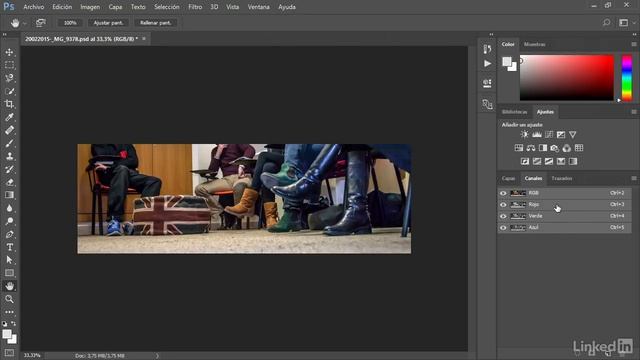Add an Invert adjustment
The width and height of the screenshot is (640, 360).
(x=525, y=161)
